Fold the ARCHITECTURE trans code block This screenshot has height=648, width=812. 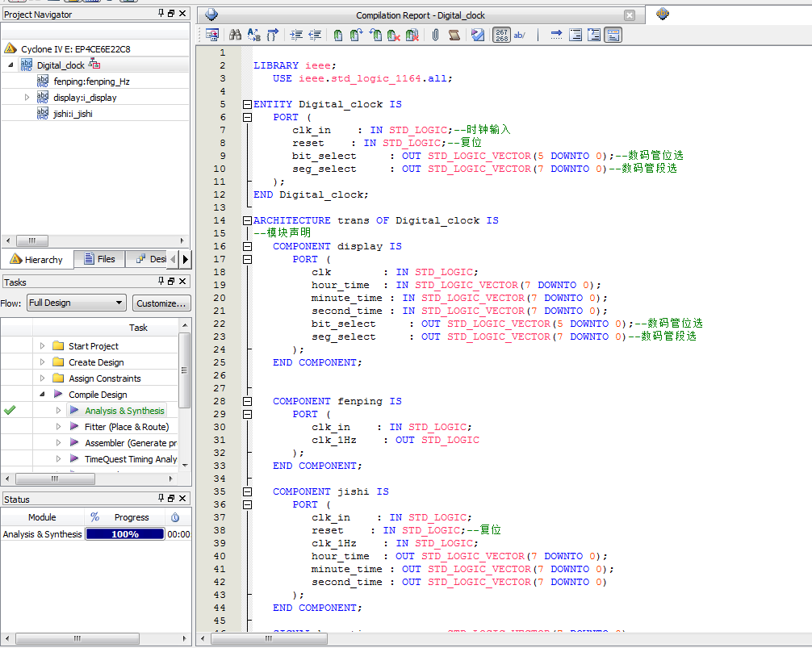click(x=248, y=220)
